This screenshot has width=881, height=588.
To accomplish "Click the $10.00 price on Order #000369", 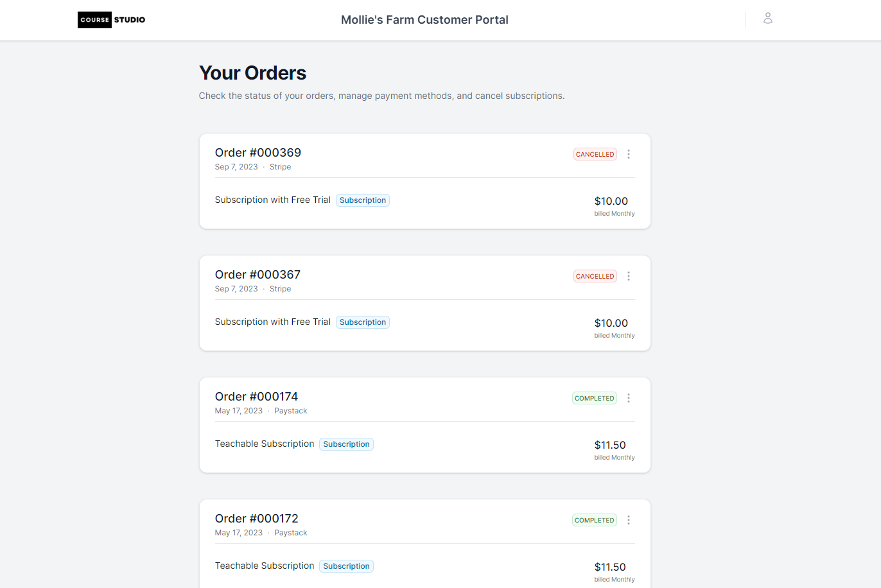I will click(611, 201).
